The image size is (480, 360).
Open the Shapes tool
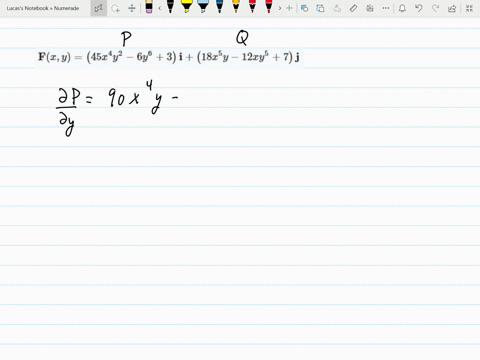click(304, 8)
